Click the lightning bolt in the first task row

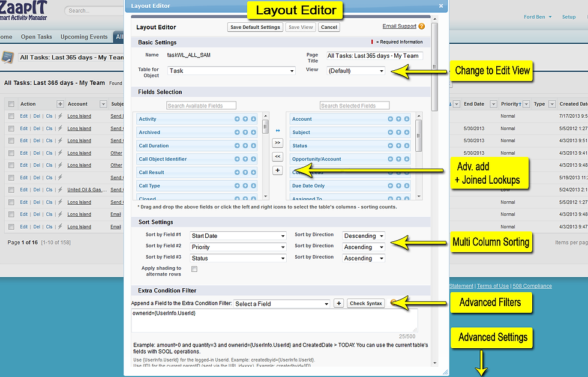click(x=60, y=116)
